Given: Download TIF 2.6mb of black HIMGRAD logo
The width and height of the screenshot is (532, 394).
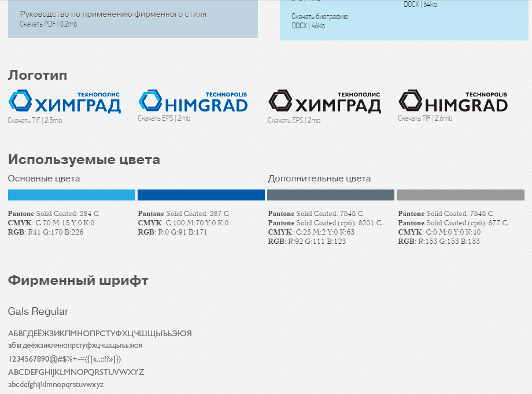Looking at the screenshot, I should tap(425, 118).
